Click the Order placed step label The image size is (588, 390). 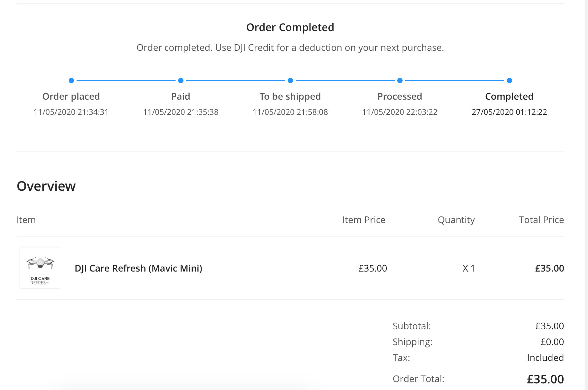click(71, 96)
